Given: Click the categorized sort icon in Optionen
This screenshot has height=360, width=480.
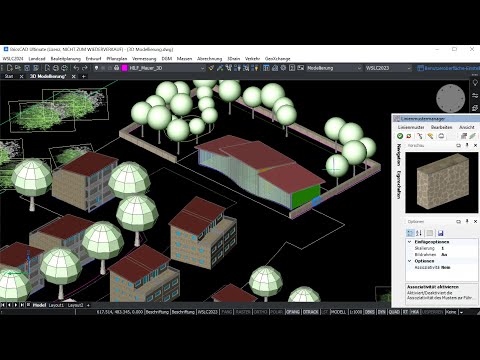Looking at the screenshot, I should pyautogui.click(x=410, y=233).
